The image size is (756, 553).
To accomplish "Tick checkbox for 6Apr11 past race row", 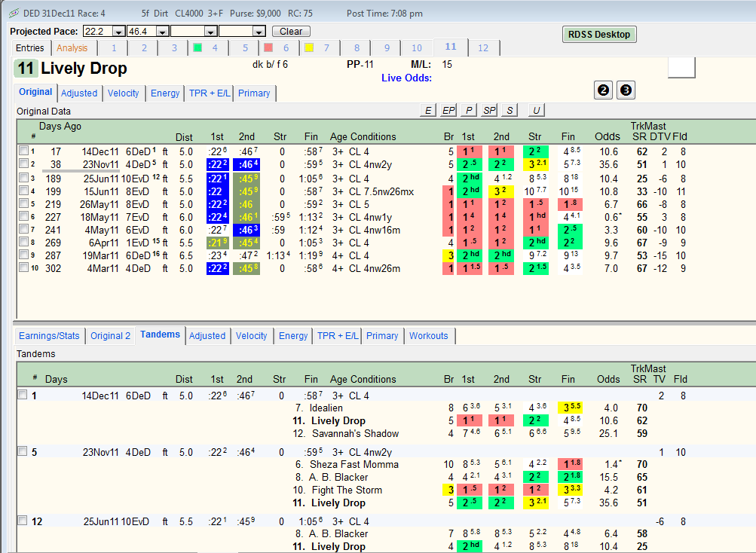I will 23,242.
